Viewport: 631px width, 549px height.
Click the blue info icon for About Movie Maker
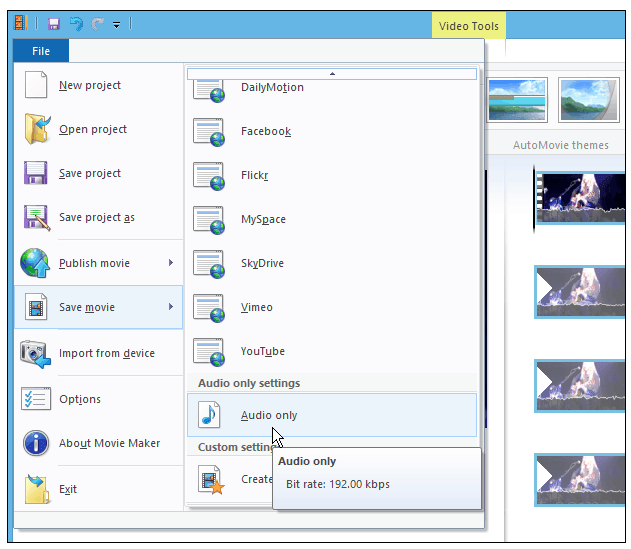[x=36, y=443]
